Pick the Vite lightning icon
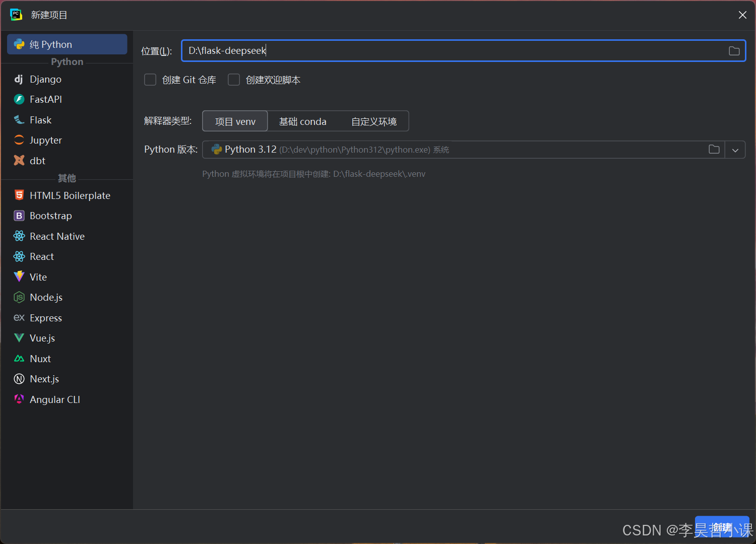The image size is (756, 544). 19,277
